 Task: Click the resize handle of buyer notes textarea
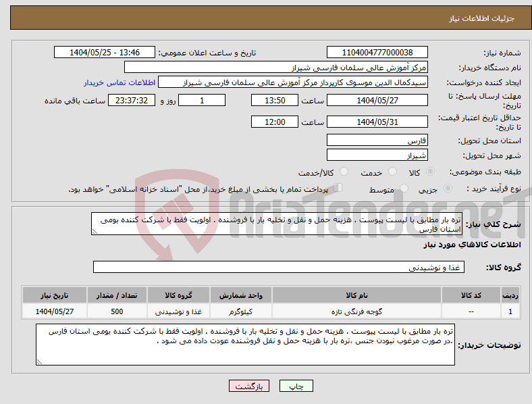[39, 362]
